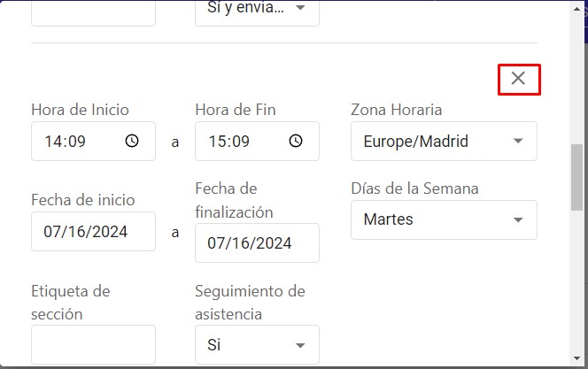Select the Fecha de finalización date field
Screen dimensions: 588x369
[x=257, y=243]
